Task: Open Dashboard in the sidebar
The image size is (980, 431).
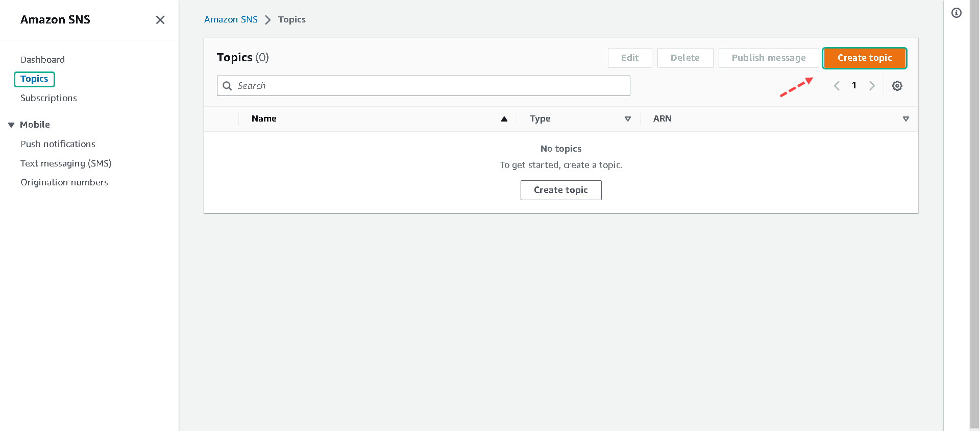Action: click(x=42, y=60)
